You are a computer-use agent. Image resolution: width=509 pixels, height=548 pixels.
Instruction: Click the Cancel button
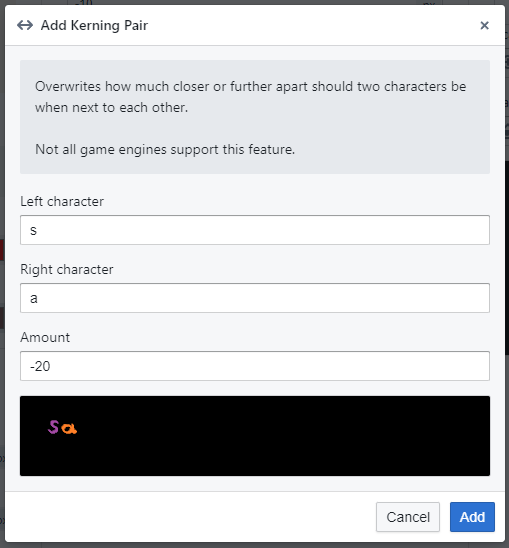click(408, 517)
